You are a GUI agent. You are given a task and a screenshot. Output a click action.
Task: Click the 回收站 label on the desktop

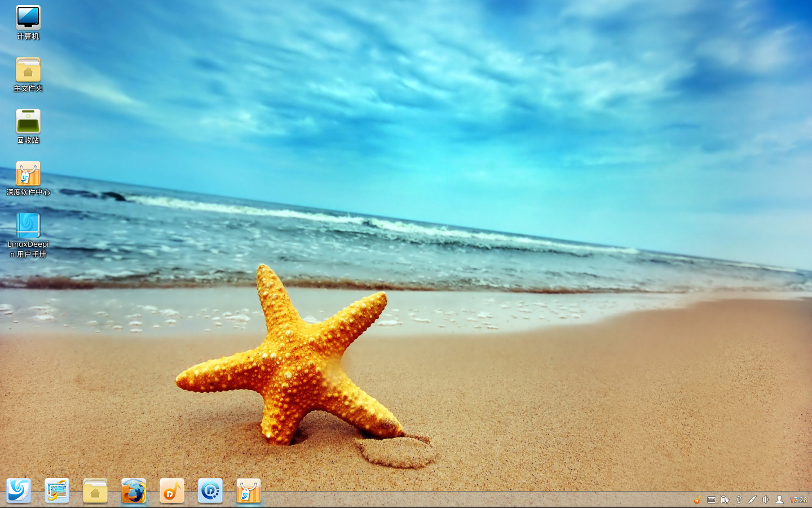(x=28, y=140)
